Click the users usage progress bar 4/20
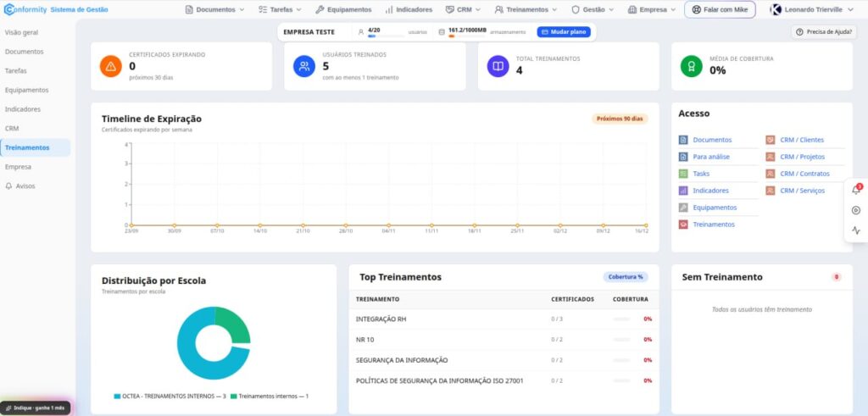 [x=386, y=36]
